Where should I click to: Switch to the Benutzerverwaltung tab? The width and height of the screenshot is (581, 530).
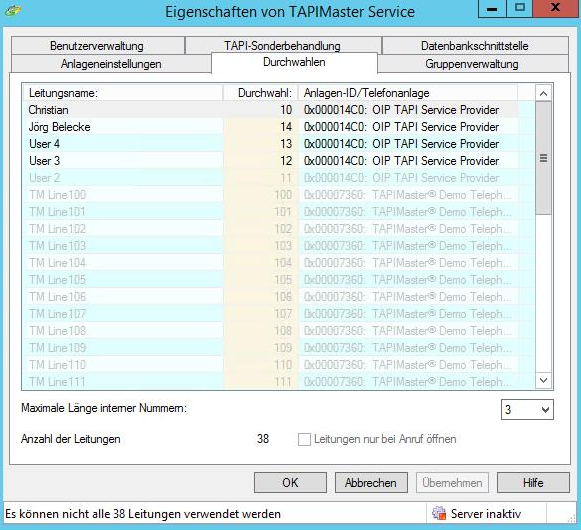tap(98, 46)
